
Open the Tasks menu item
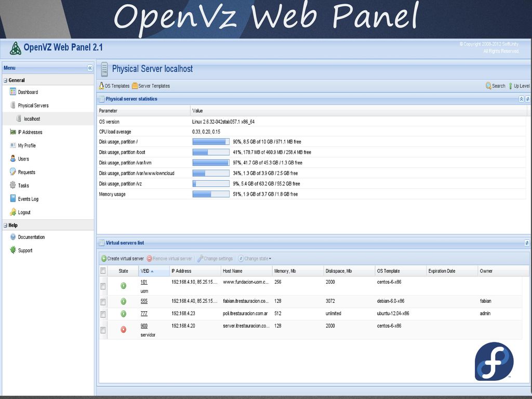(23, 185)
